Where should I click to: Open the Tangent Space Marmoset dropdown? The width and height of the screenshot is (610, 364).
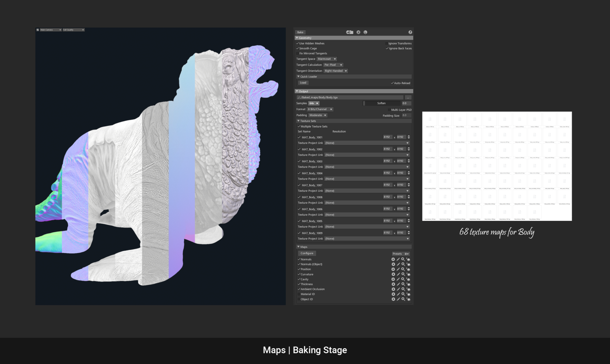[327, 59]
